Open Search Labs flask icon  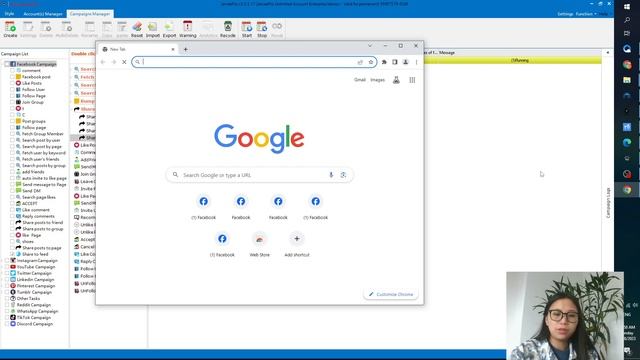coord(396,80)
